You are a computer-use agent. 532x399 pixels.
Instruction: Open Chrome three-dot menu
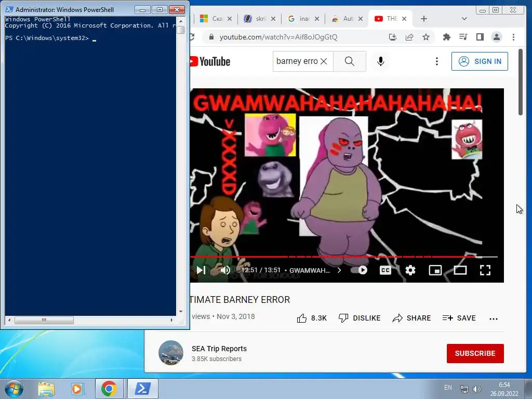513,37
